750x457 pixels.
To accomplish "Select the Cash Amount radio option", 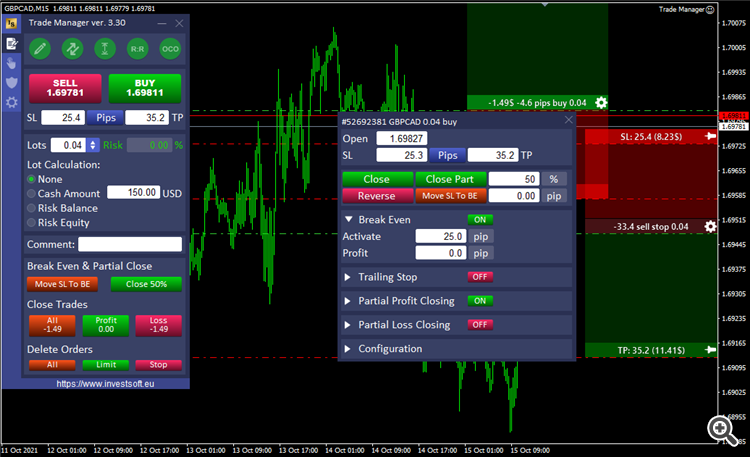I will [32, 193].
